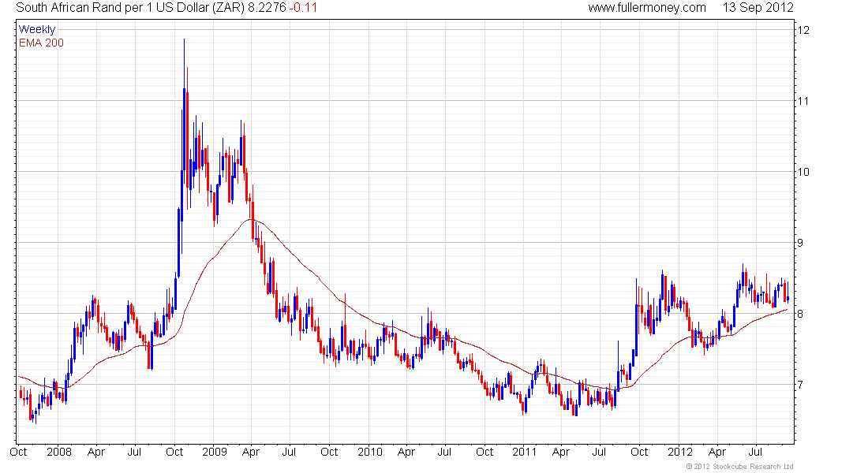Click the Apr label between 2011 and 2012
This screenshot has width=868, height=473.
coord(561,452)
